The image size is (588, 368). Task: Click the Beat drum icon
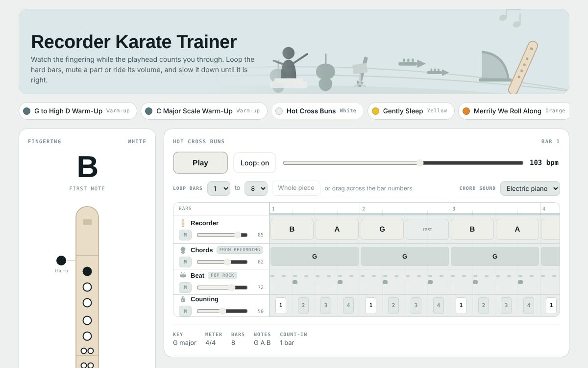pos(183,275)
